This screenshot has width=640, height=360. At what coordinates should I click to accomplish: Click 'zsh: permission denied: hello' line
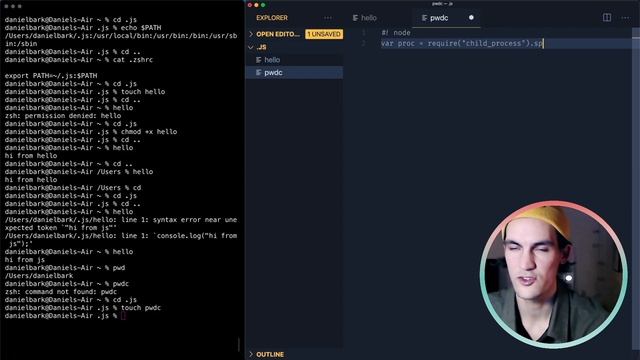tap(63, 116)
